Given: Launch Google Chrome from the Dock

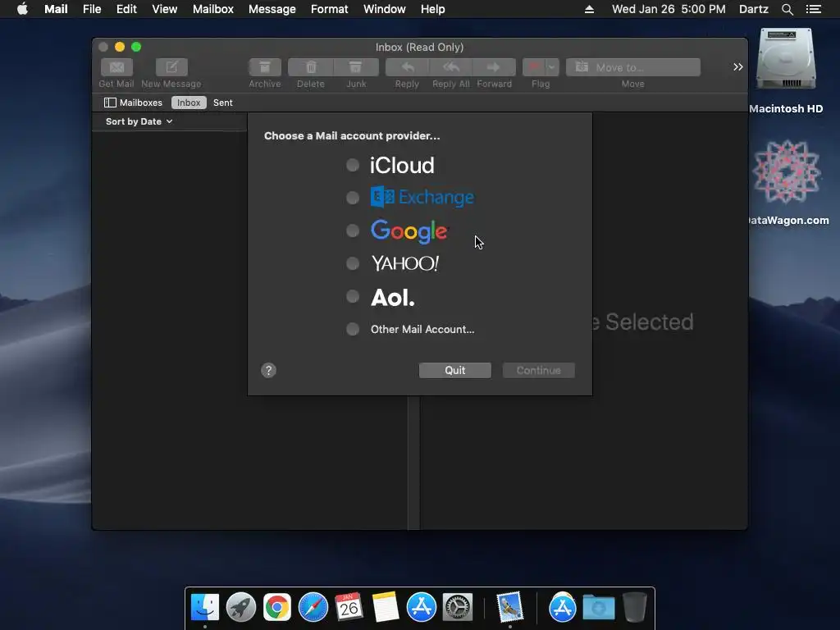Looking at the screenshot, I should pos(277,608).
